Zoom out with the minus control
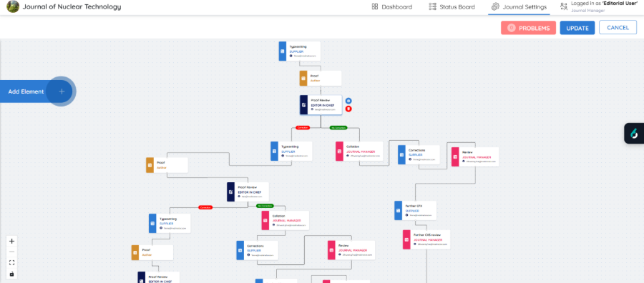 11,252
